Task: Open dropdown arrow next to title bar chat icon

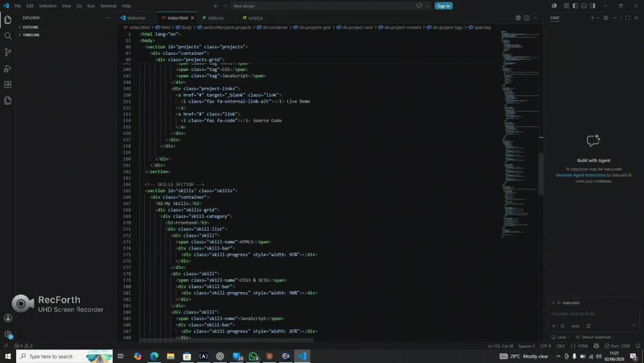Action: coord(427,6)
